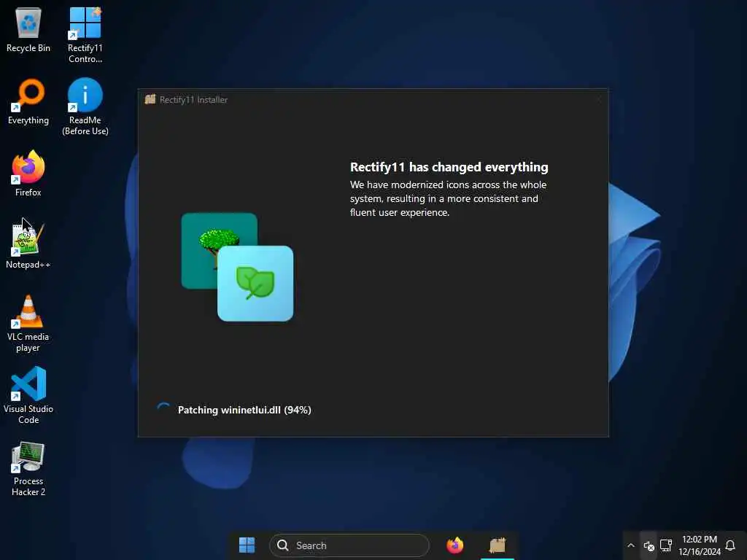Click the modern leaf icon image
The height and width of the screenshot is (560, 747).
(x=255, y=284)
